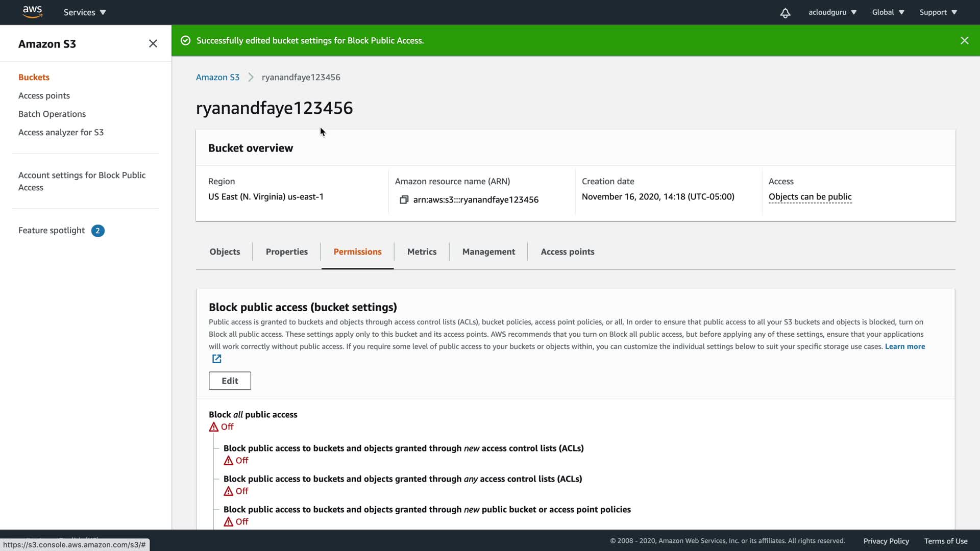This screenshot has height=551, width=980.
Task: Open the acloudguru account dropdown
Action: pos(832,12)
